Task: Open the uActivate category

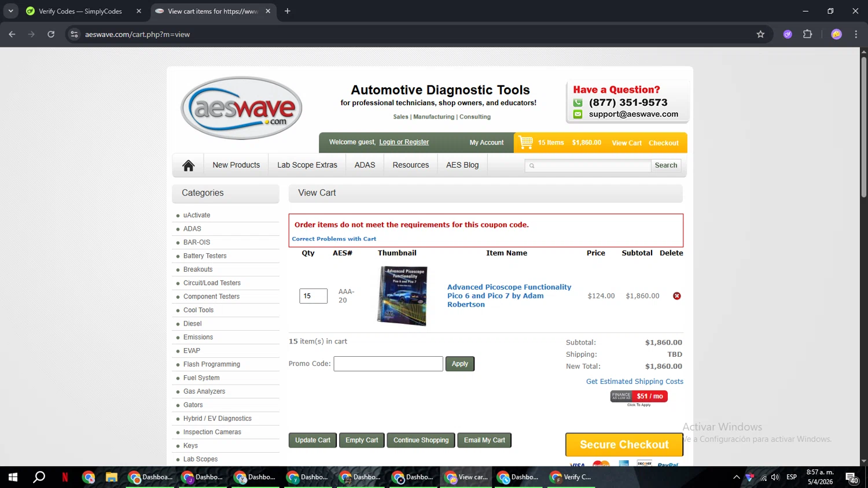Action: point(197,215)
